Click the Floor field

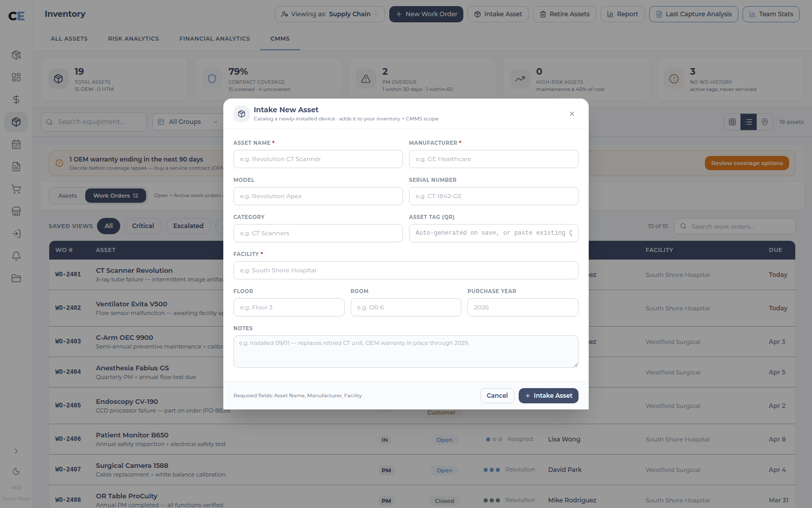click(x=289, y=307)
